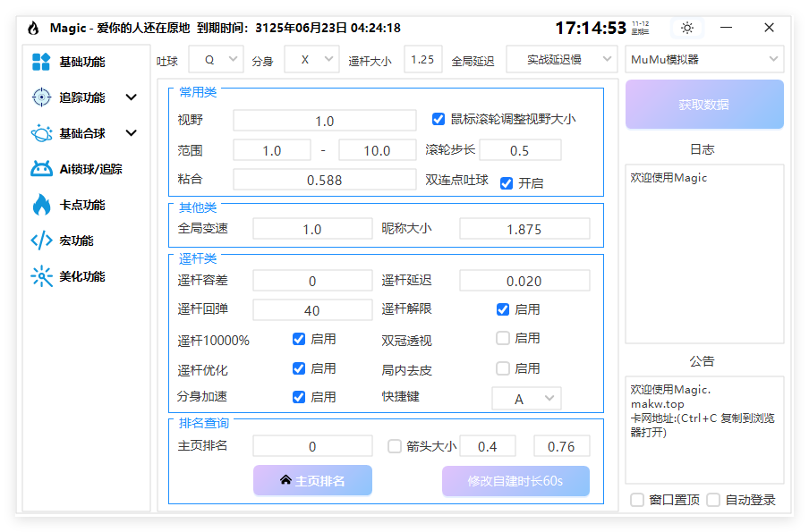This screenshot has height=532, width=809.
Task: Click the theme sun icon
Action: point(686,28)
